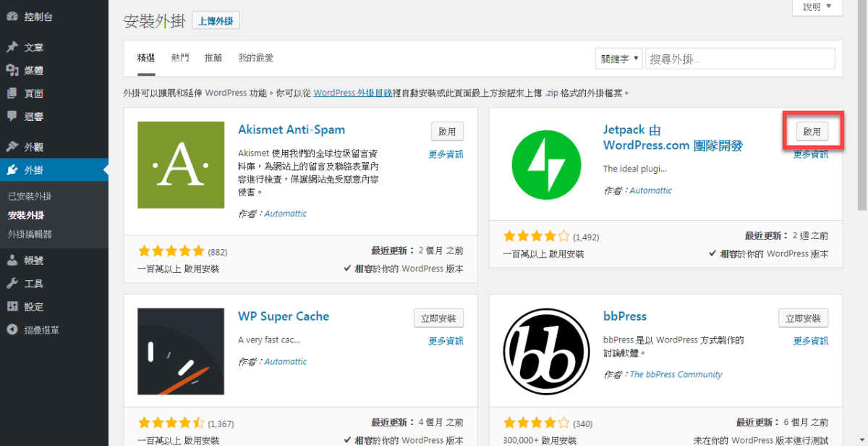Switch to the 熱門 tab
Image resolution: width=868 pixels, height=446 pixels.
coord(180,58)
